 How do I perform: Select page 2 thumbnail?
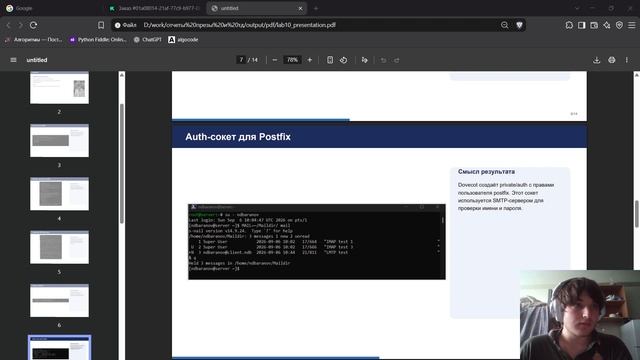click(59, 87)
